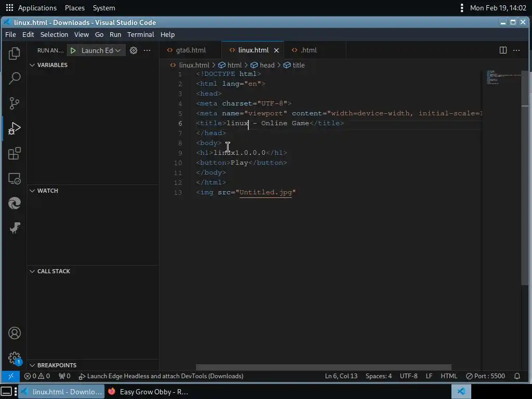
Task: Open the Run menu
Action: [115, 35]
